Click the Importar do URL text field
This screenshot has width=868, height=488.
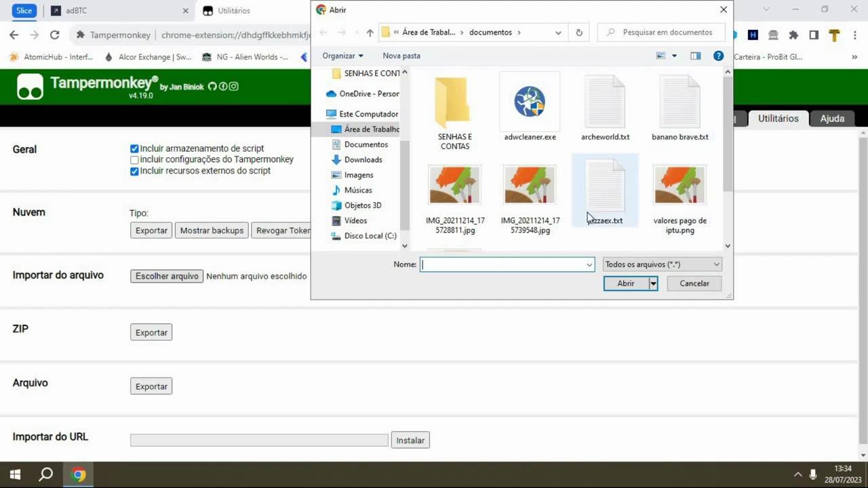[x=259, y=441]
